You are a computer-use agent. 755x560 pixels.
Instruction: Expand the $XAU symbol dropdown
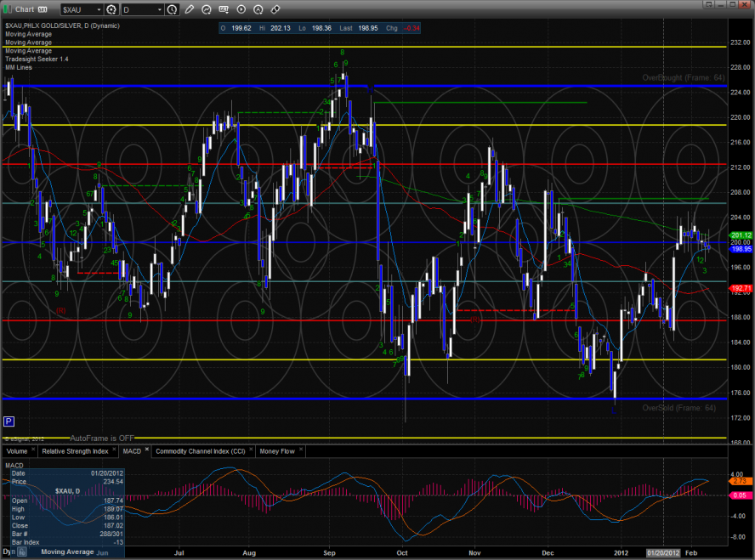(x=99, y=9)
